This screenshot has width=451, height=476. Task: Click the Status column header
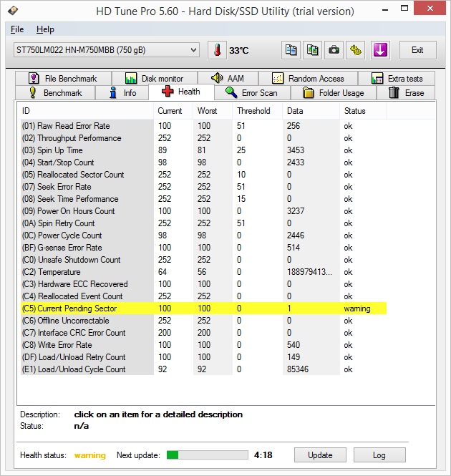(363, 111)
